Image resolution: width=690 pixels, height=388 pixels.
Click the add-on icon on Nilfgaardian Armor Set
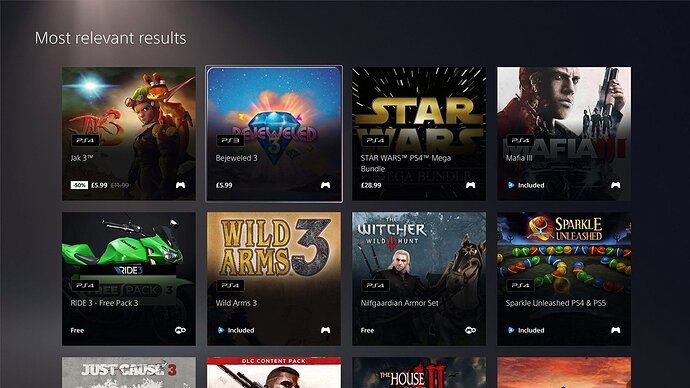click(470, 330)
